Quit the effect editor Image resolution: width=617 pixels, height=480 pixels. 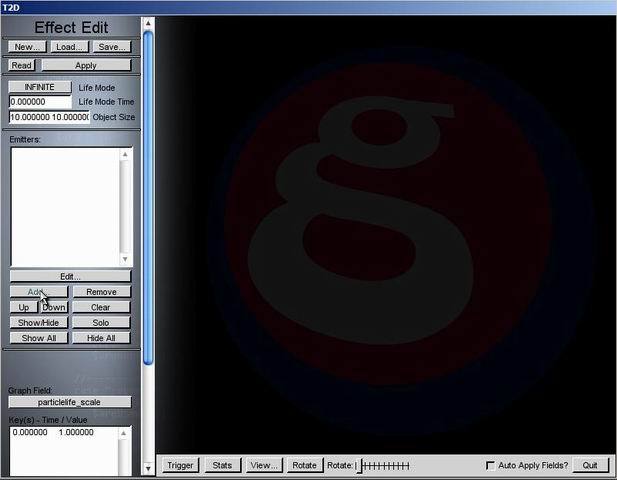[x=590, y=465]
